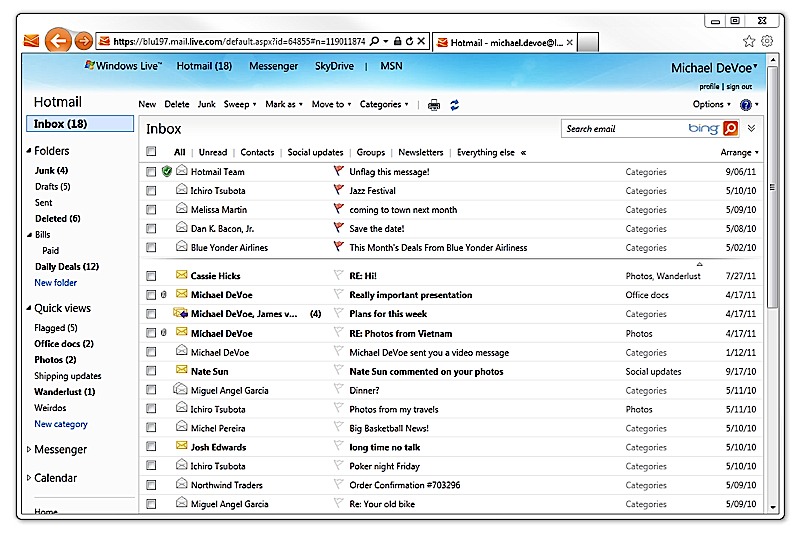
Task: Filter inbox by Social updates
Action: tap(315, 152)
